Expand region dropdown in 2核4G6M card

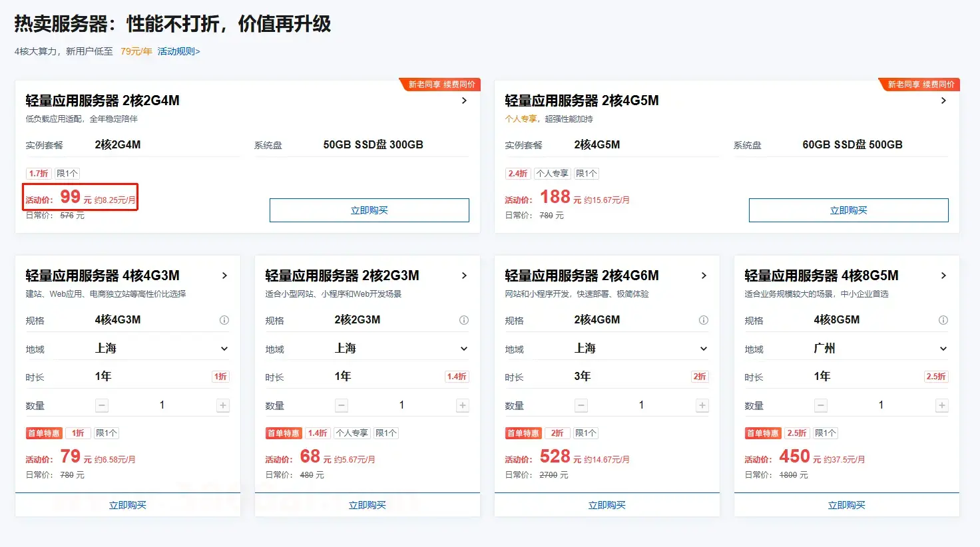click(x=704, y=349)
